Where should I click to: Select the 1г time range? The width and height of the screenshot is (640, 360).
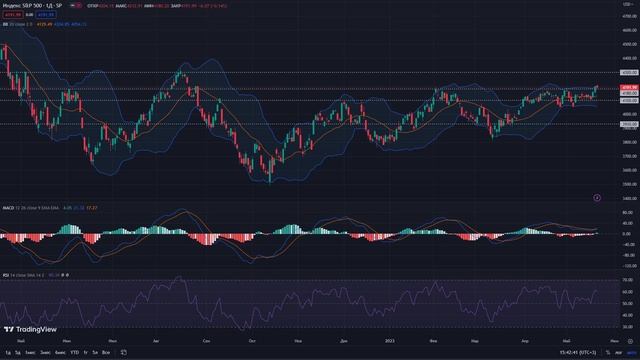tap(86, 352)
